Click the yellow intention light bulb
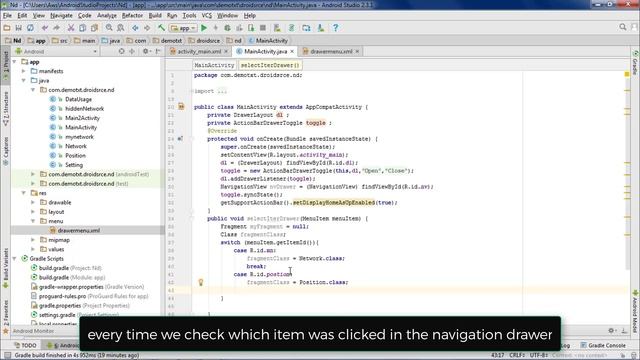This screenshot has width=640, height=360. click(x=200, y=282)
